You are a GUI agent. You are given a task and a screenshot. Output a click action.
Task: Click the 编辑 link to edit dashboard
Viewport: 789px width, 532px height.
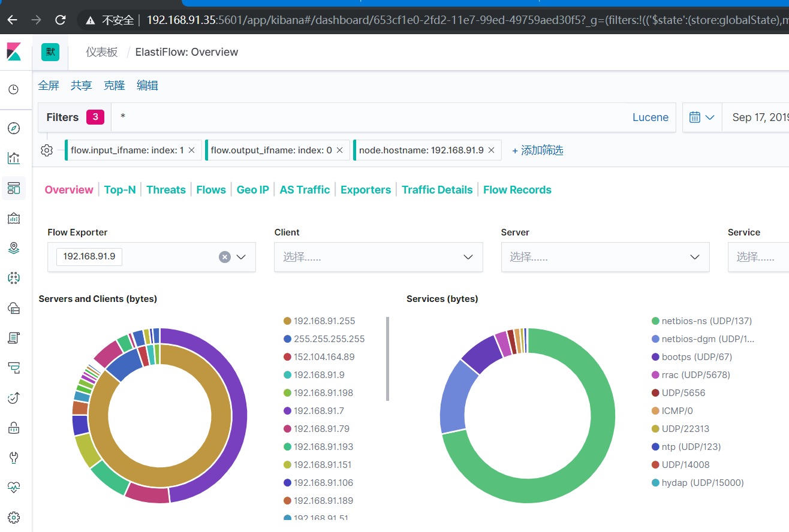147,84
